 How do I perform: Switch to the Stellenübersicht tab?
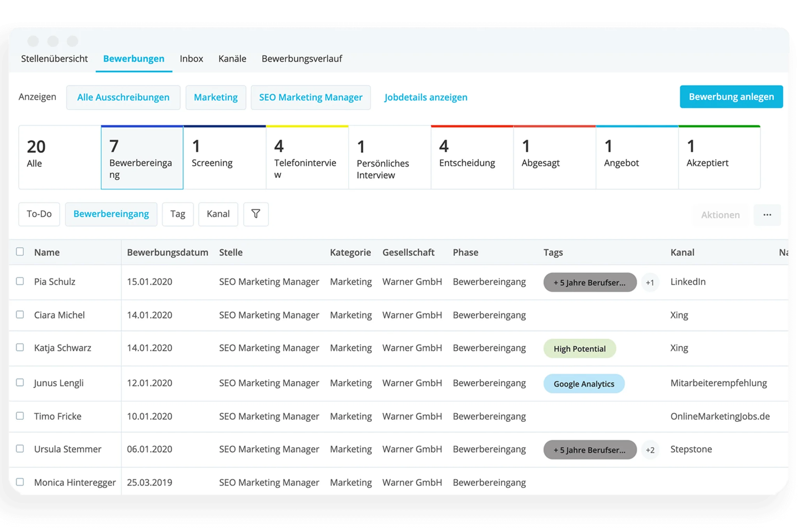point(54,58)
